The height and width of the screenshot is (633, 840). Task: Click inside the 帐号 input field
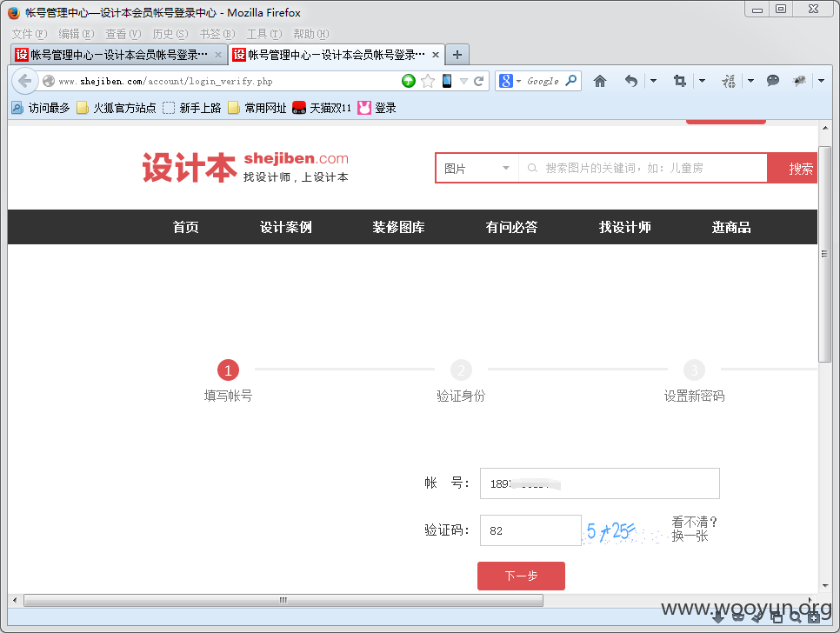click(x=599, y=483)
